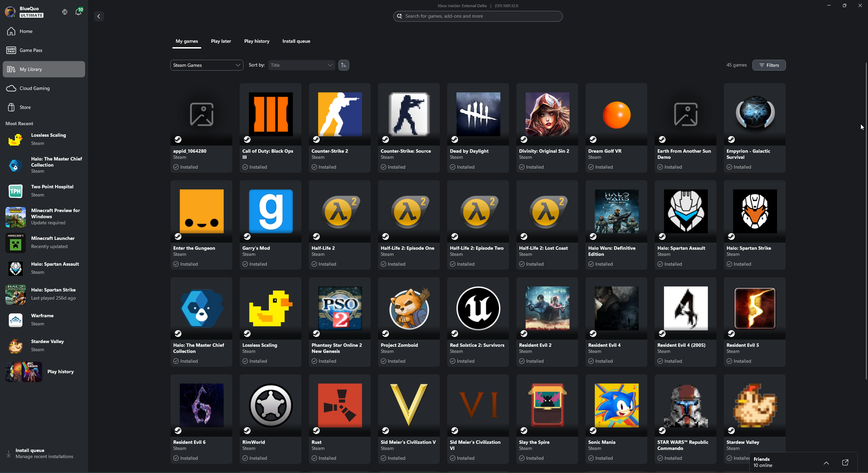Screen dimensions: 868x473
Task: Toggle the sort order direction ascending
Action: pos(343,65)
